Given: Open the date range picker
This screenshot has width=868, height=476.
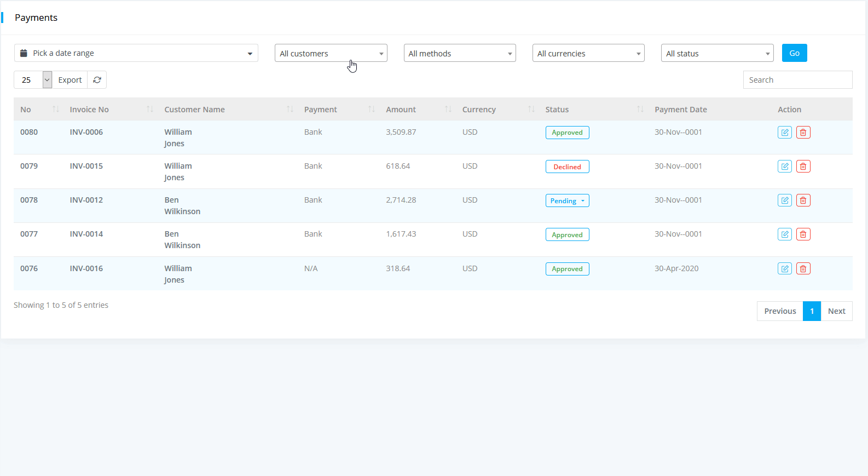Looking at the screenshot, I should pyautogui.click(x=136, y=53).
